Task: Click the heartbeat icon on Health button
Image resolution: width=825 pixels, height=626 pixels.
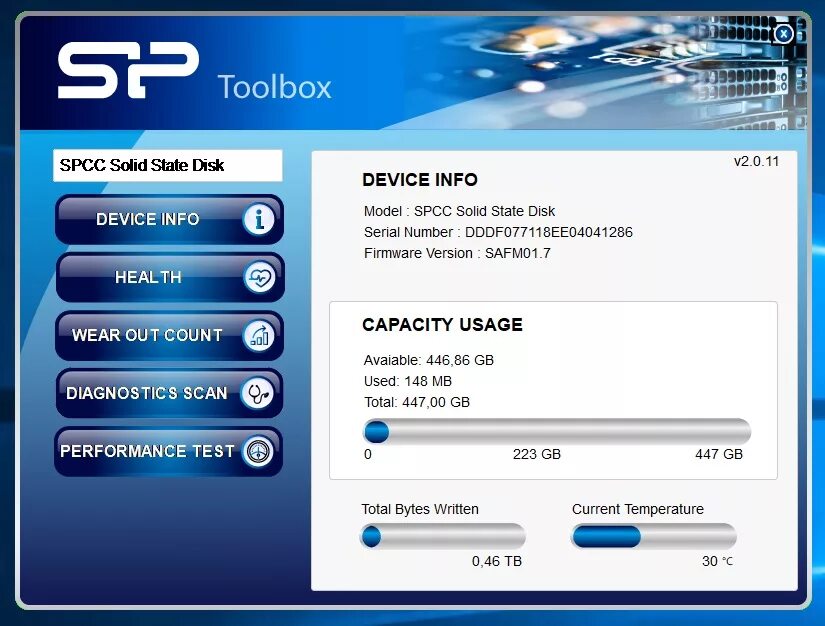Action: [x=259, y=277]
